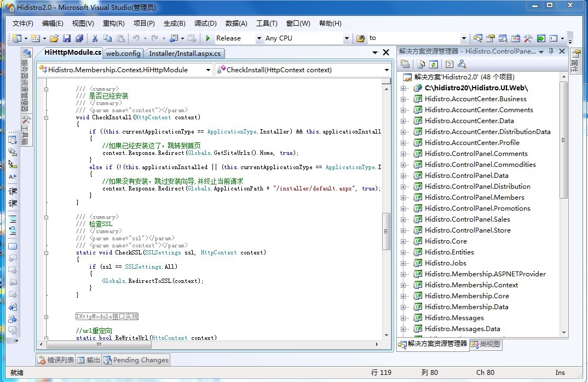This screenshot has height=382, width=588.
Task: Click Properties icon in Solution Explorer toolbar
Action: [x=405, y=64]
